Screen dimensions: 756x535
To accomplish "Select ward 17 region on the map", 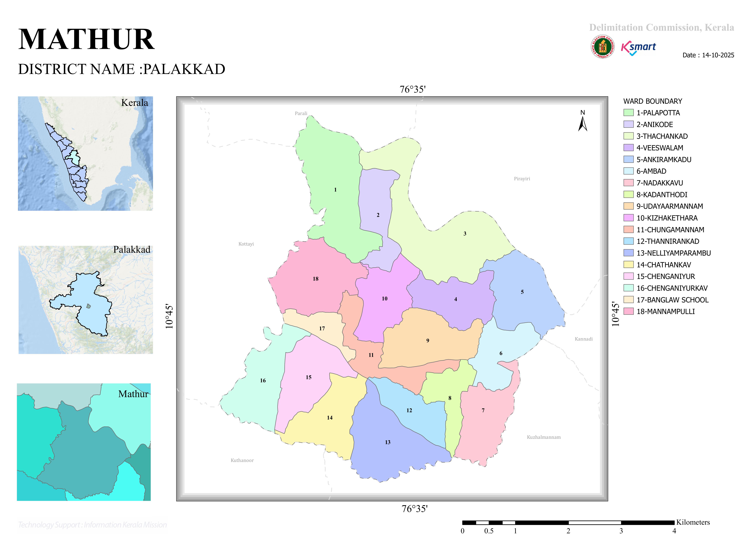I will 322,329.
